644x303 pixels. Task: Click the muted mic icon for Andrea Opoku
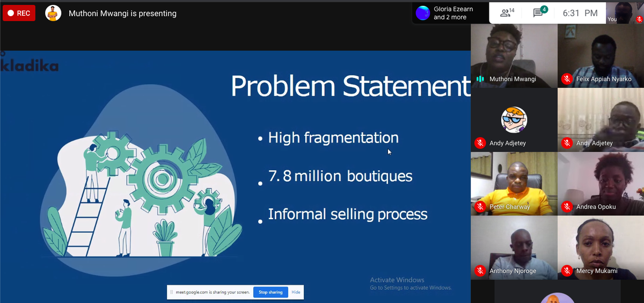567,206
